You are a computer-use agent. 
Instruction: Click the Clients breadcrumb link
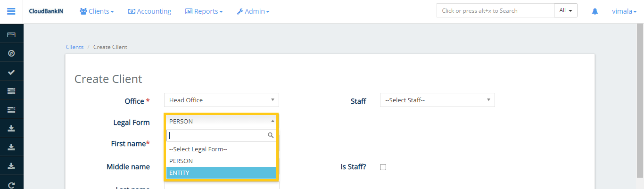pos(74,47)
